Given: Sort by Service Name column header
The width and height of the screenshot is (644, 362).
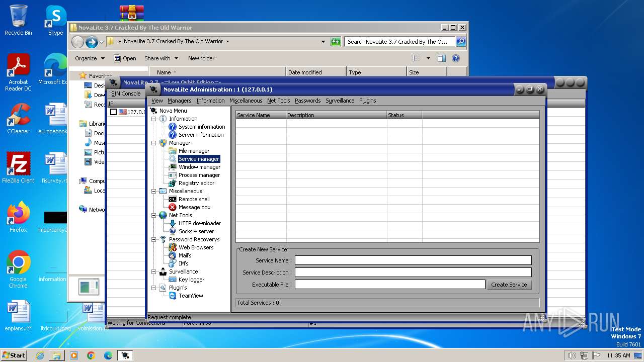Looking at the screenshot, I should click(x=261, y=115).
